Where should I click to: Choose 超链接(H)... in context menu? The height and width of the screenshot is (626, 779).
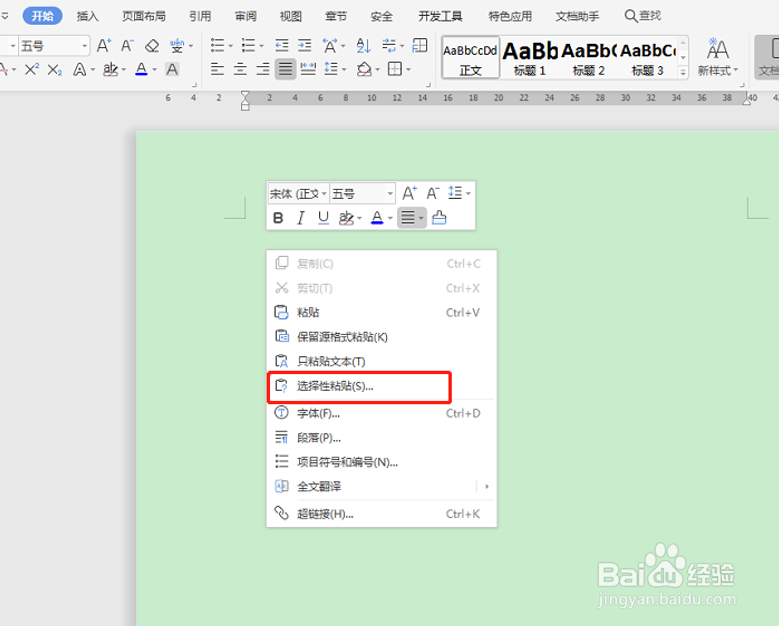coord(382,514)
